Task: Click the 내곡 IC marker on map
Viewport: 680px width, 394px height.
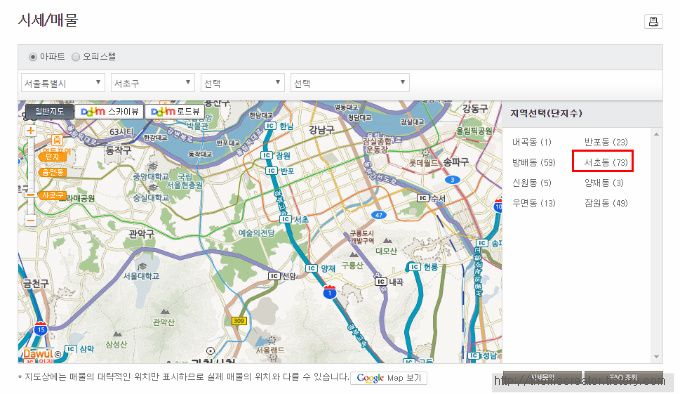Action: (x=389, y=282)
